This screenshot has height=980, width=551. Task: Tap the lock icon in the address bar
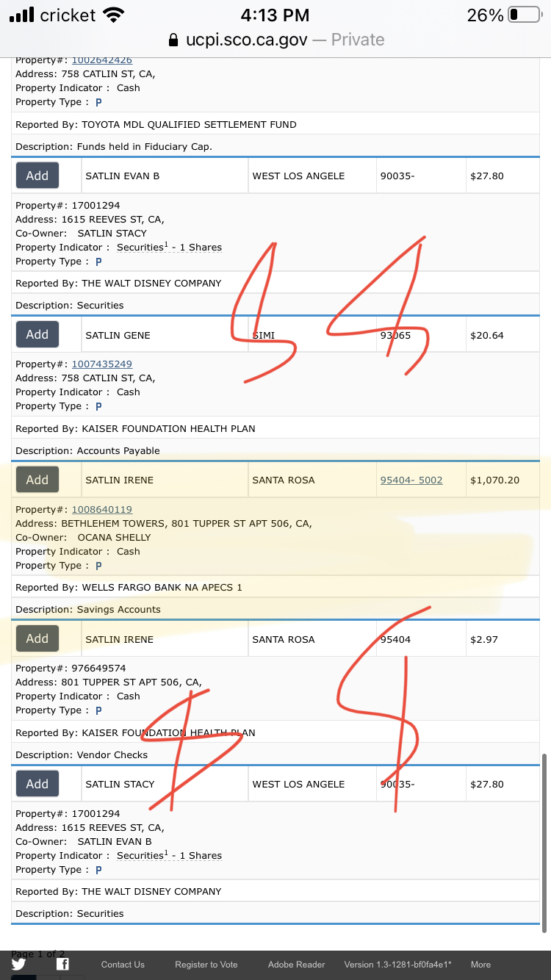coord(173,40)
